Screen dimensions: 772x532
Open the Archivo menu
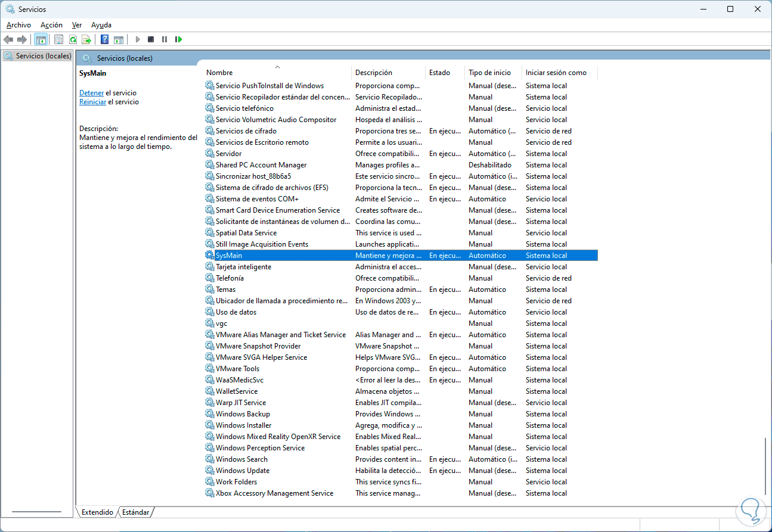coord(18,25)
